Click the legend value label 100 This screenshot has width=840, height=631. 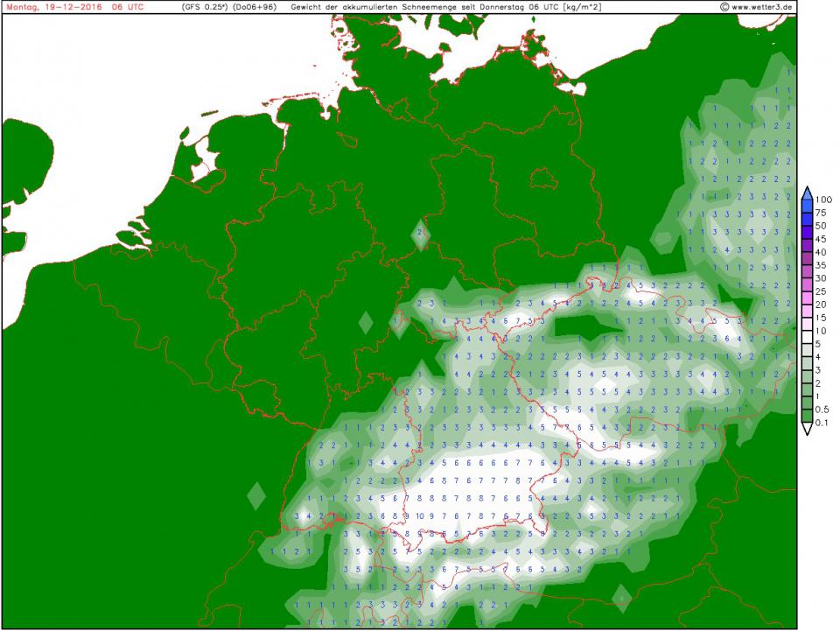pyautogui.click(x=823, y=200)
